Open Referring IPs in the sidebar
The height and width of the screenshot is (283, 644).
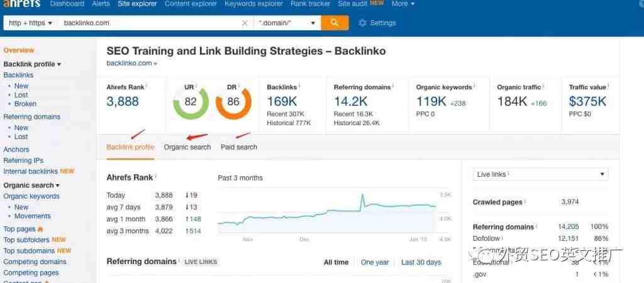point(23,160)
